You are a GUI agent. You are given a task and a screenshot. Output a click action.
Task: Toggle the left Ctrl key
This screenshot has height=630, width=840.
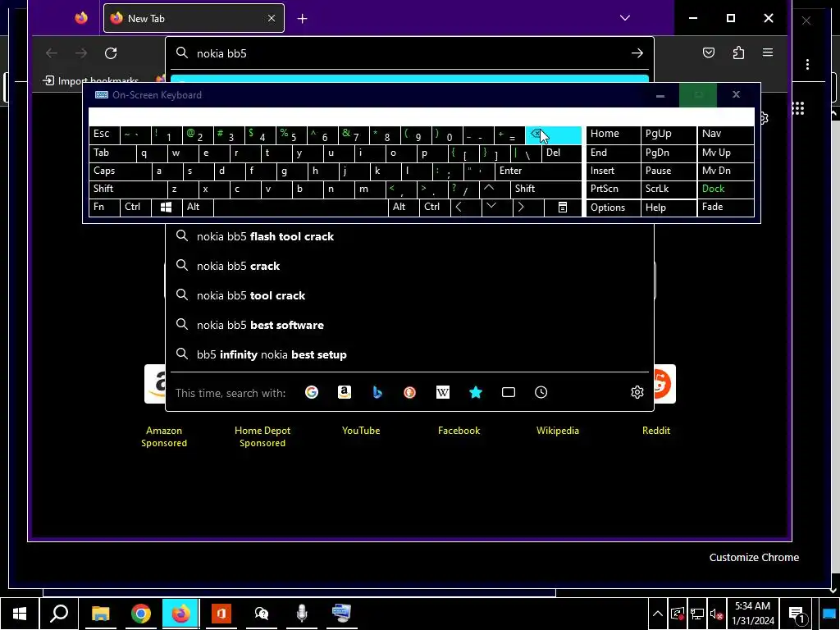point(136,208)
